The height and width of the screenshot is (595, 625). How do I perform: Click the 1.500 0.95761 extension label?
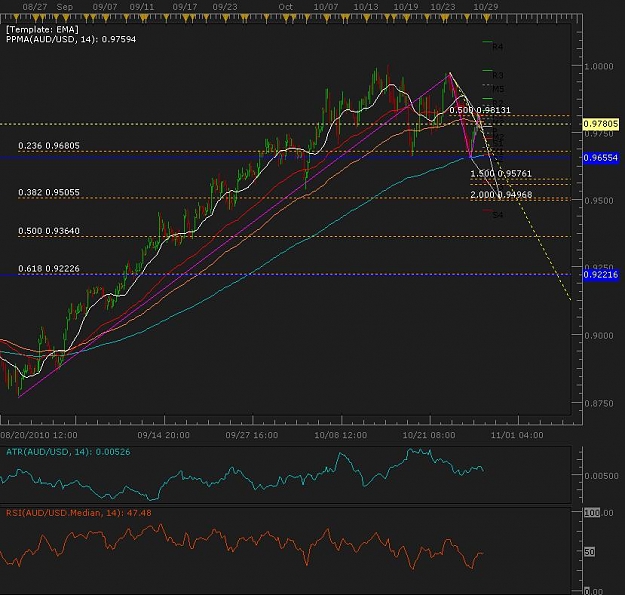[501, 174]
